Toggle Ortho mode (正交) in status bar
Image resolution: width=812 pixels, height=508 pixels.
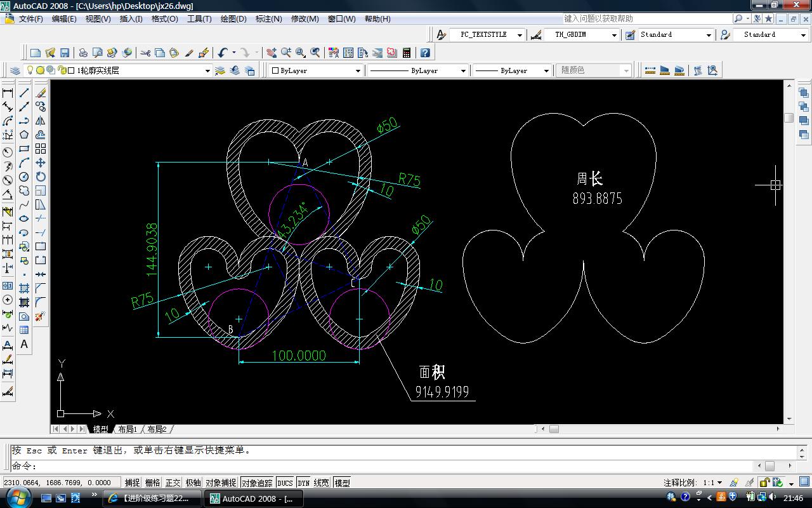173,483
